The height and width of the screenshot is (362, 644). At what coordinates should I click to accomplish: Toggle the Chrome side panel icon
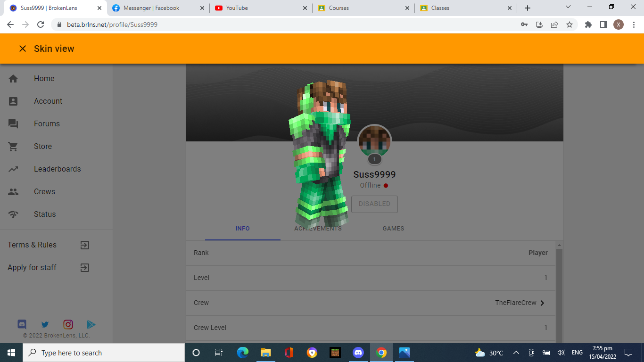pyautogui.click(x=603, y=25)
